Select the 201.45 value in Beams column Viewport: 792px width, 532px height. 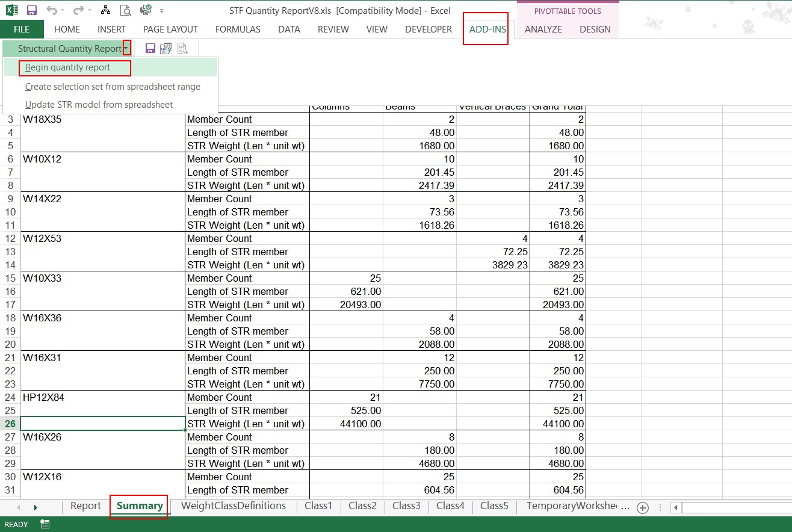(419, 172)
